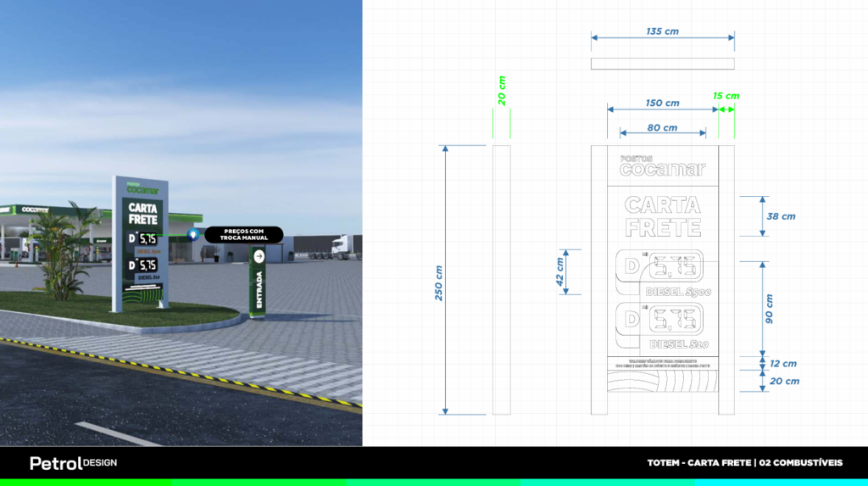This screenshot has height=486, width=868.
Task: Click the rendered Carta Frete totem sign
Action: click(141, 242)
